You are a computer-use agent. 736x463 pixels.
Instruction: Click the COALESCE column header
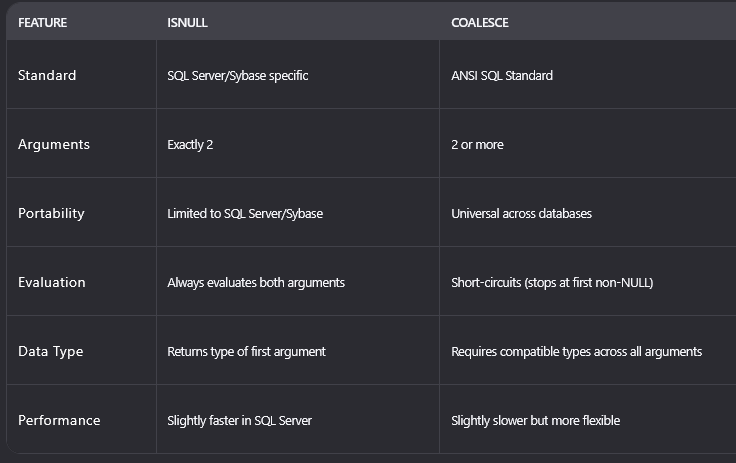click(x=480, y=23)
